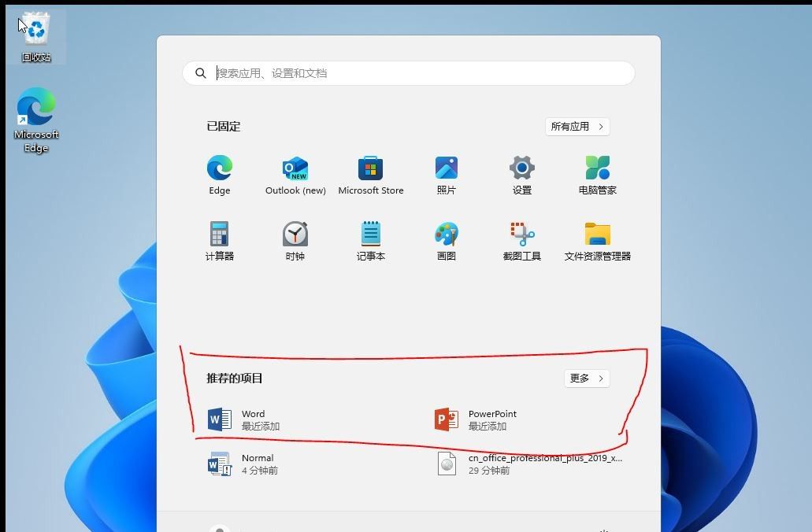Click the 推荐的项目 section heading
Image resolution: width=812 pixels, height=532 pixels.
tap(235, 379)
